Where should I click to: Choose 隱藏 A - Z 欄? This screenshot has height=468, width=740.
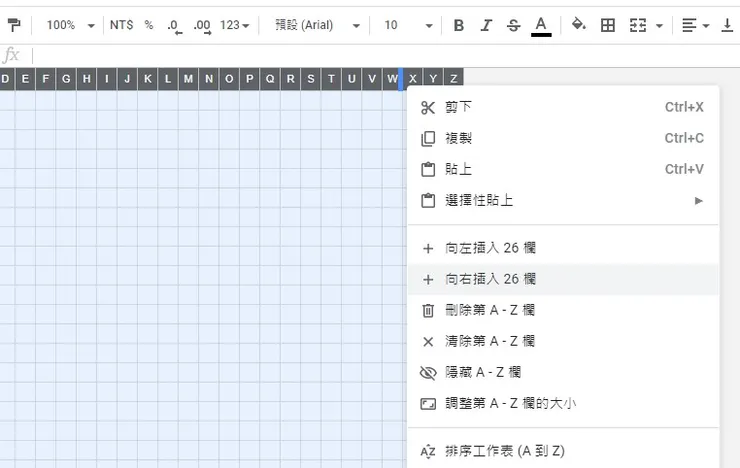click(563, 373)
